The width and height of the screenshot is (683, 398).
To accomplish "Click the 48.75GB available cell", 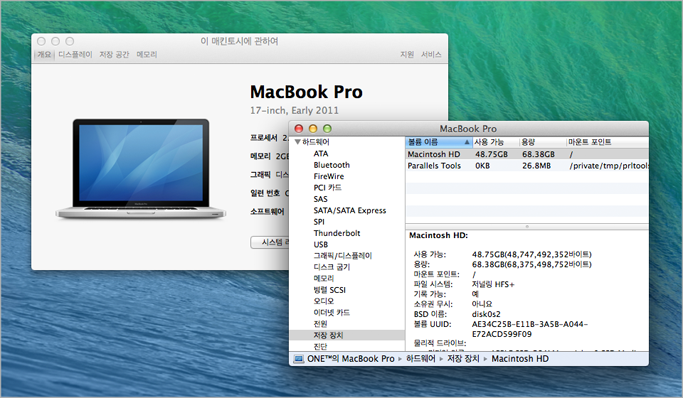I will click(x=491, y=154).
